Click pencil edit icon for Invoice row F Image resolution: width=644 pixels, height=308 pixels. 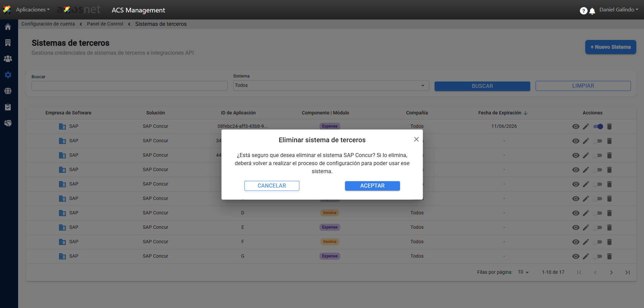coord(586,242)
